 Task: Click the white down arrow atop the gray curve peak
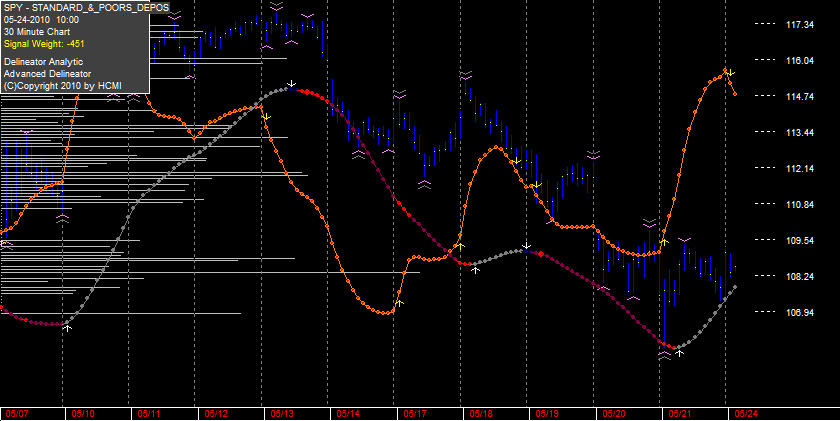click(x=291, y=84)
